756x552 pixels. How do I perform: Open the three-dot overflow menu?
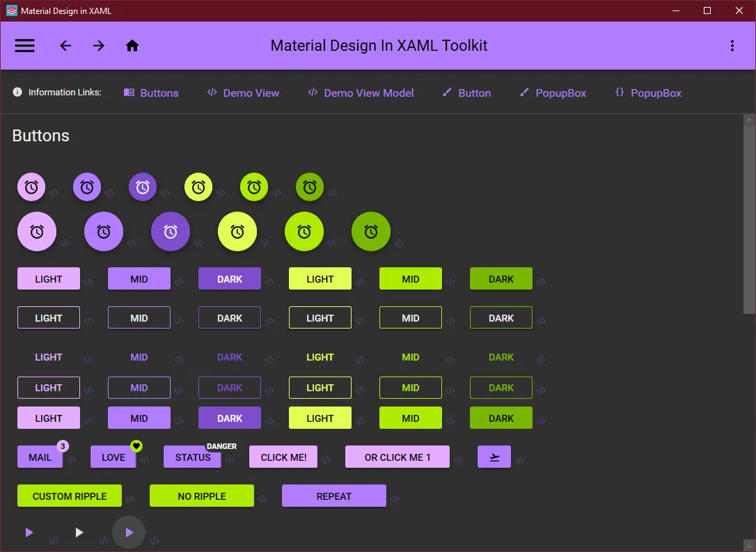point(732,46)
